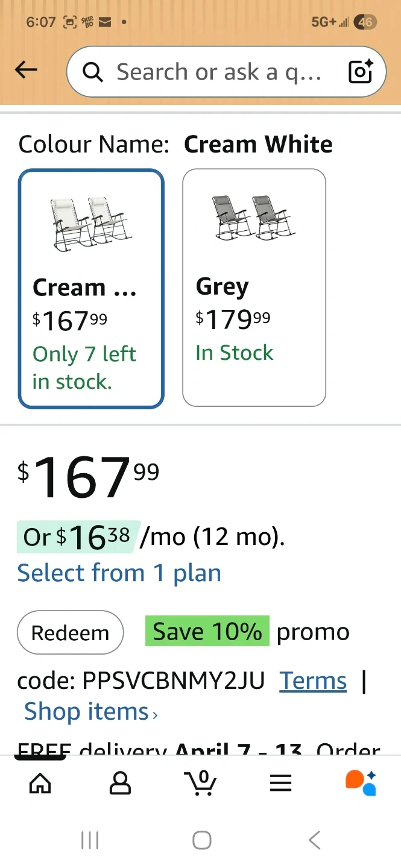Screen dimensions: 401x868
Task: Launch the Rufus AI assistant icon
Action: tap(361, 783)
